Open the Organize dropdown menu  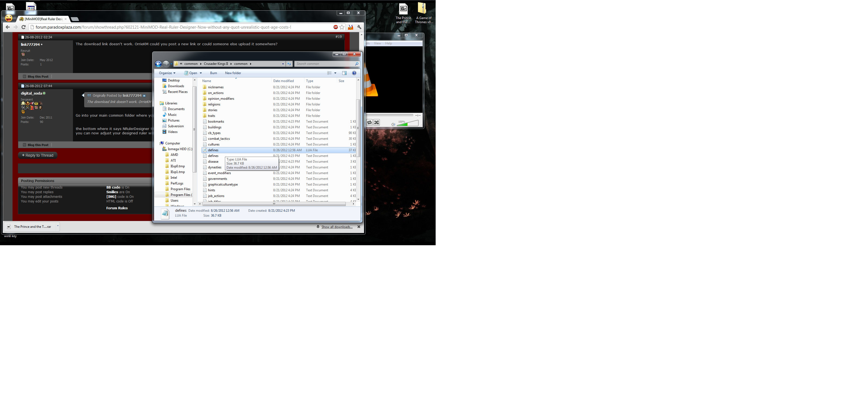tap(167, 73)
